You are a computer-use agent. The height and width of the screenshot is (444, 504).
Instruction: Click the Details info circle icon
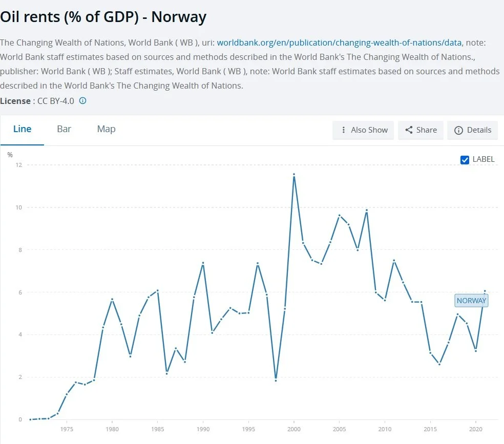tap(458, 130)
